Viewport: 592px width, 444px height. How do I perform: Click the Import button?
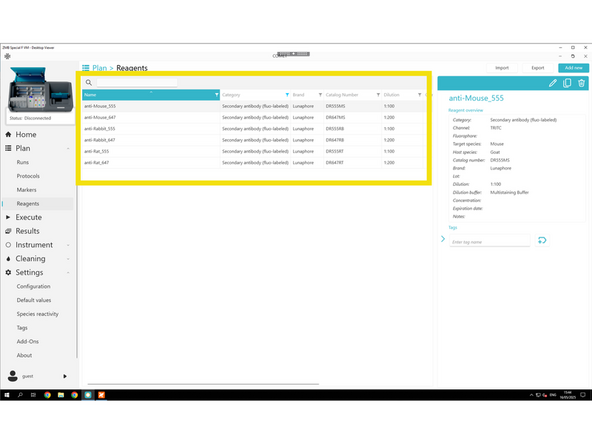[502, 68]
